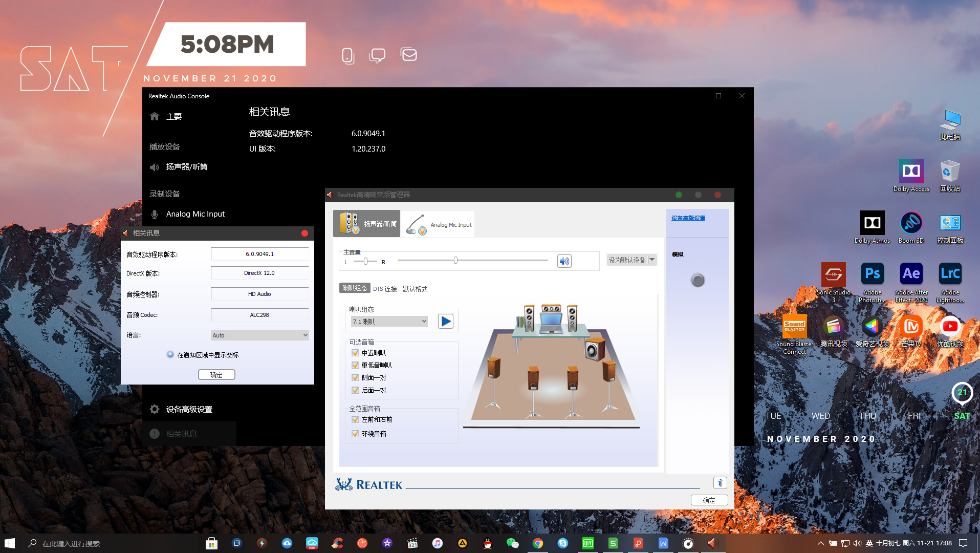This screenshot has height=553, width=980.
Task: Expand the 设为默认设备 dropdown arrow
Action: [x=652, y=260]
